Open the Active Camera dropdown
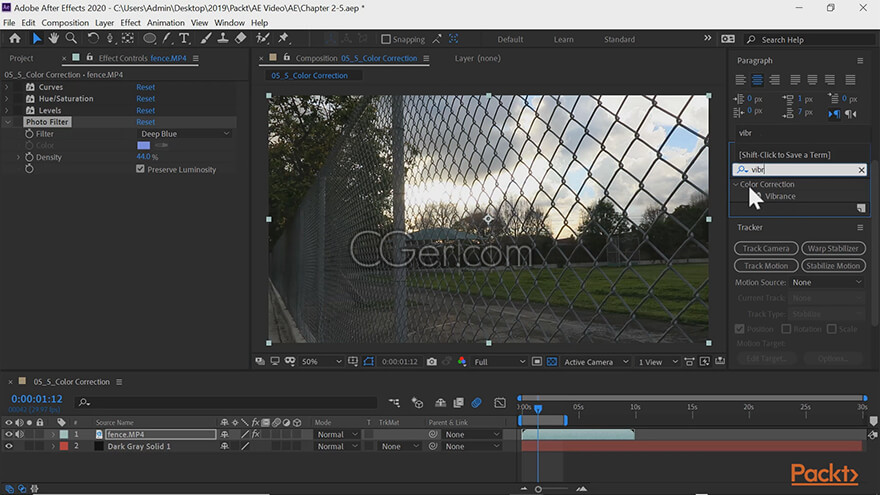880x495 pixels. [596, 362]
